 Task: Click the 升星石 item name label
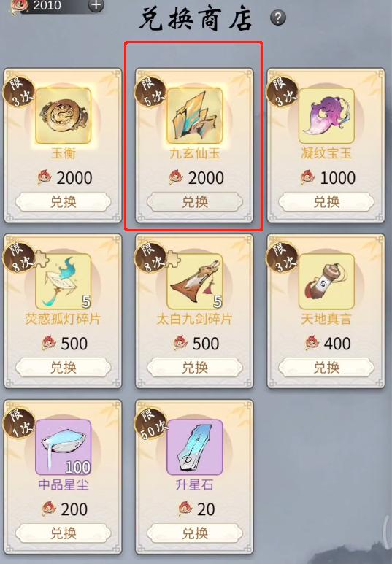(x=194, y=484)
